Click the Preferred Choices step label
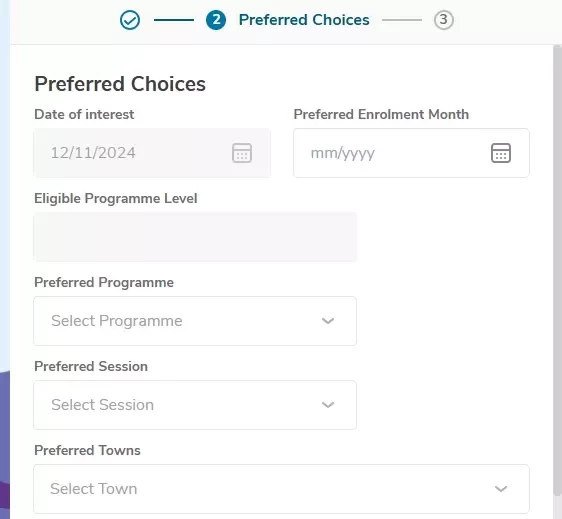Image resolution: width=562 pixels, height=519 pixels. pos(304,20)
